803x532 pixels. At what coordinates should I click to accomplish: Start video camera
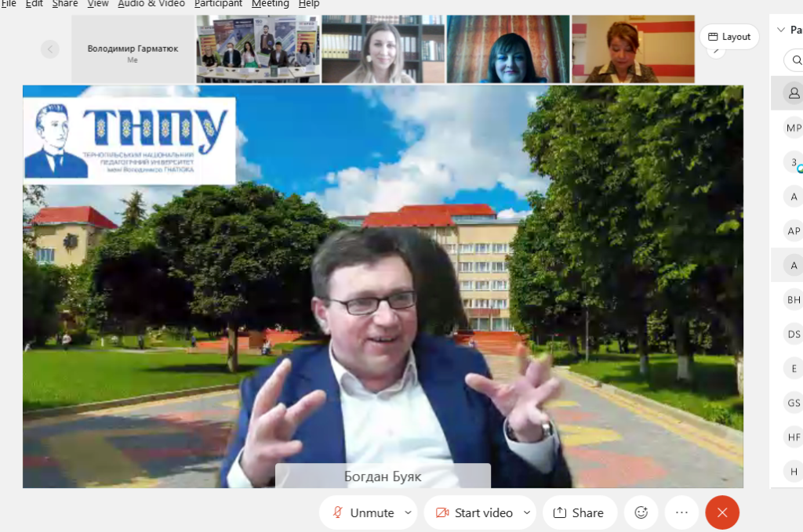pyautogui.click(x=474, y=512)
